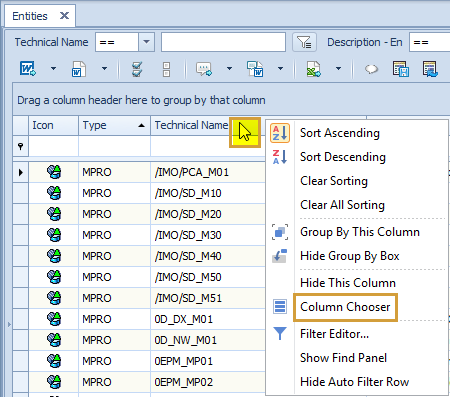Image resolution: width=450 pixels, height=397 pixels.
Task: Open Filter Editor... from menu
Action: (334, 334)
